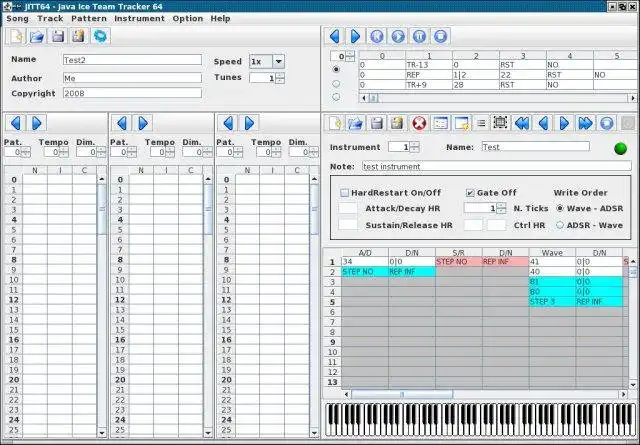Click the double-right fast forward instrument arrow

click(585, 123)
